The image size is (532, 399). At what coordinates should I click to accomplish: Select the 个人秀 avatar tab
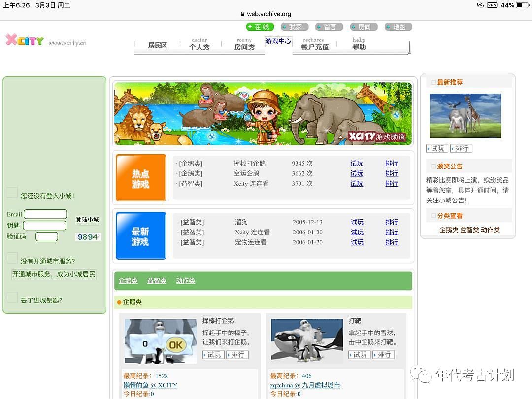pos(199,44)
